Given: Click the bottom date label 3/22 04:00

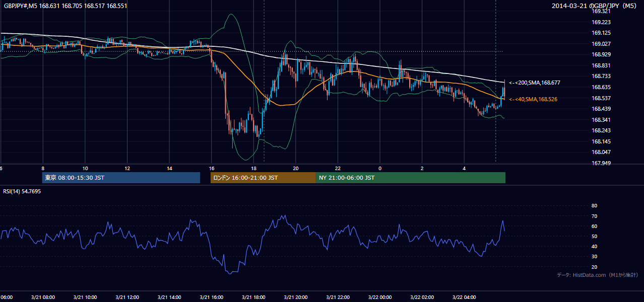Looking at the screenshot, I should [465, 297].
